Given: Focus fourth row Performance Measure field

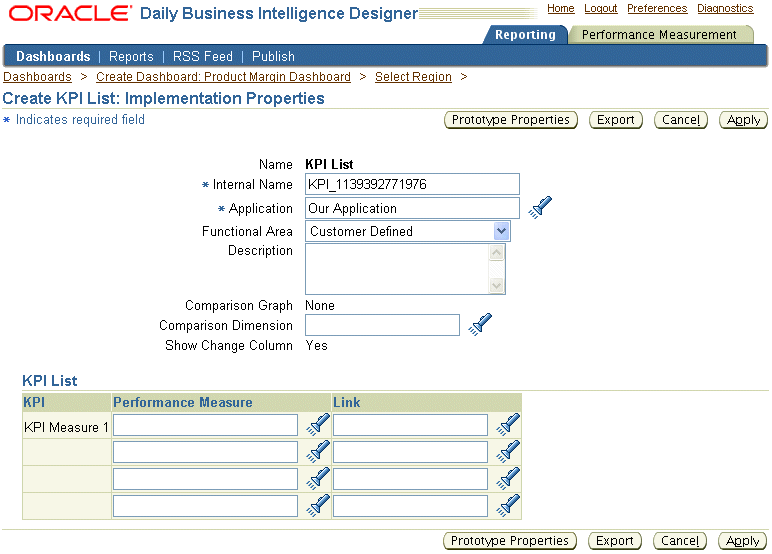Looking at the screenshot, I should point(205,506).
